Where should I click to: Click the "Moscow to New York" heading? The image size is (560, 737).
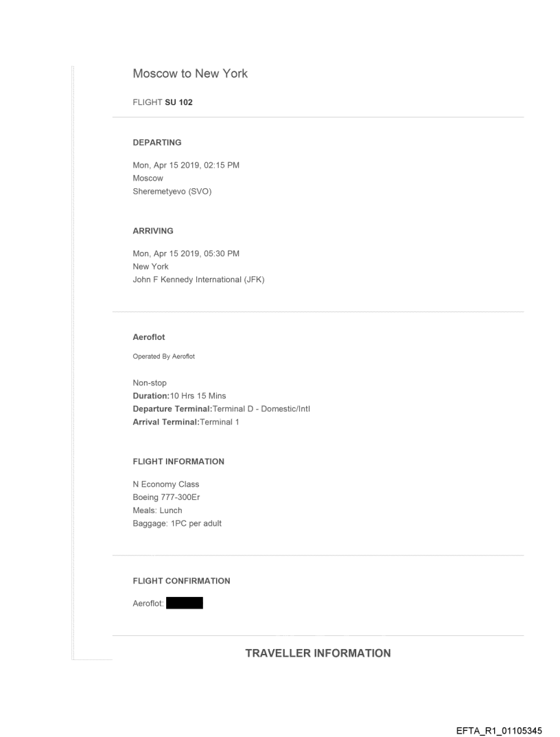coord(190,73)
